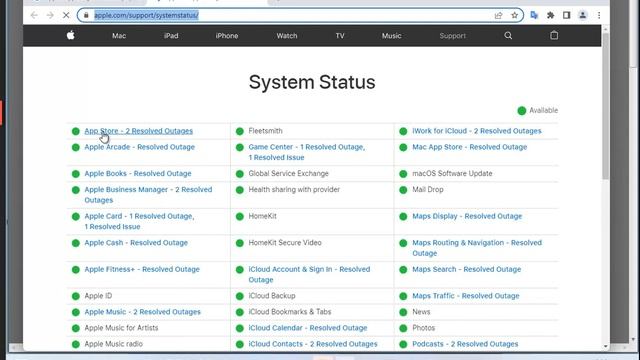Click the News status entry
This screenshot has height=360, width=640.
(421, 312)
